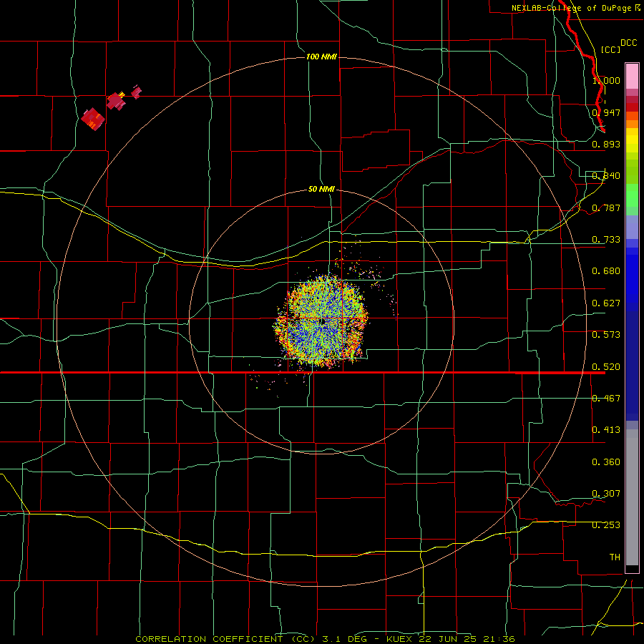This screenshot has height=644, width=644.
Task: Click the 0.573 scale value
Action: [606, 335]
